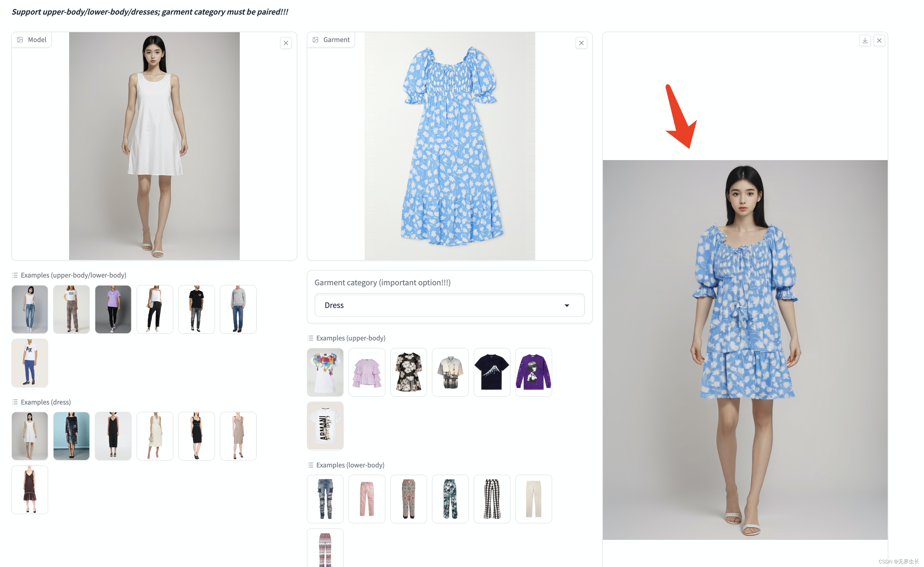Choose the ripped patchwork jeans example
This screenshot has width=924, height=567.
pyautogui.click(x=325, y=499)
